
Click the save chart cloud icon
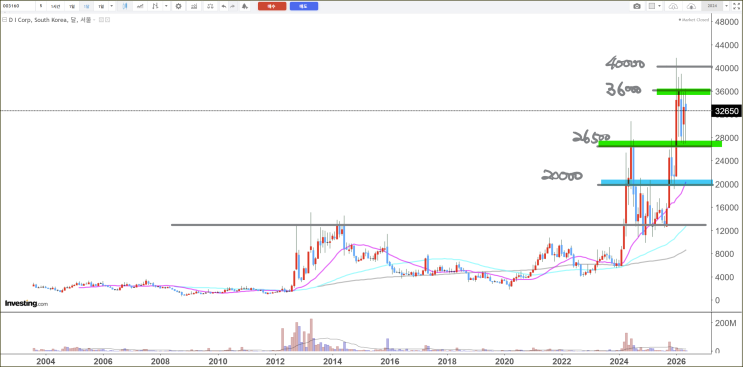(691, 6)
